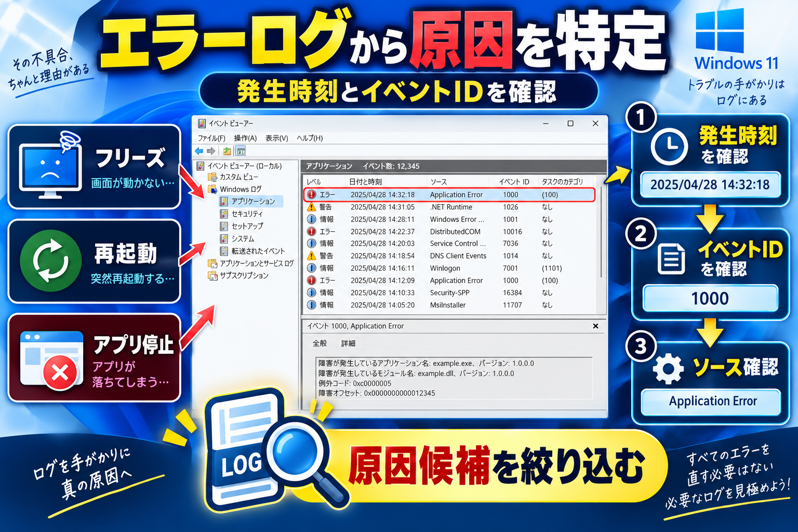Click the カスタム ビュー folder icon

212,177
